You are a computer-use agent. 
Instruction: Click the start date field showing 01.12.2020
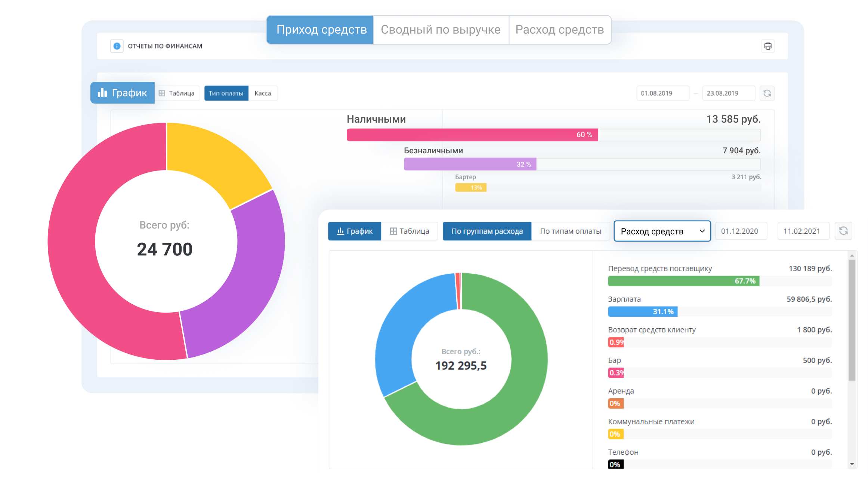741,231
